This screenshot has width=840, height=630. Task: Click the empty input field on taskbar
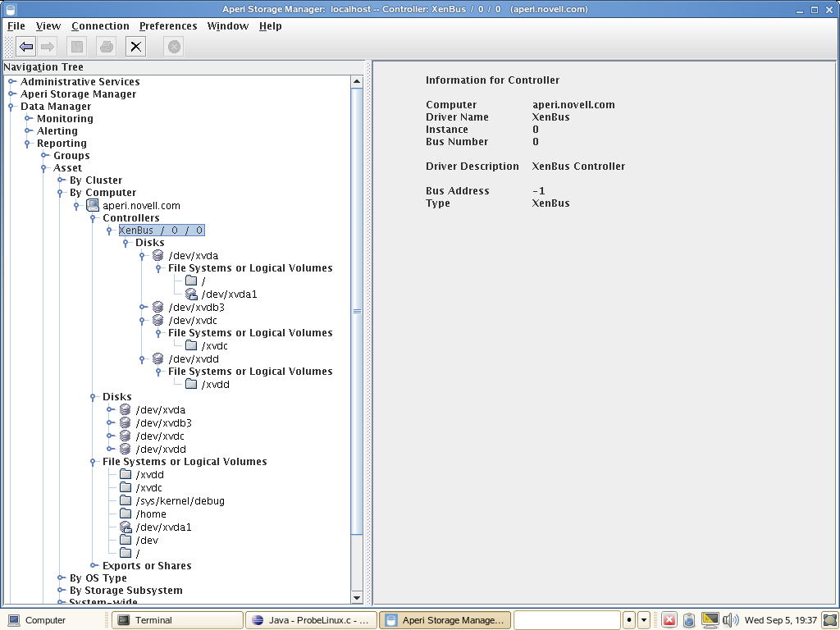(x=567, y=620)
